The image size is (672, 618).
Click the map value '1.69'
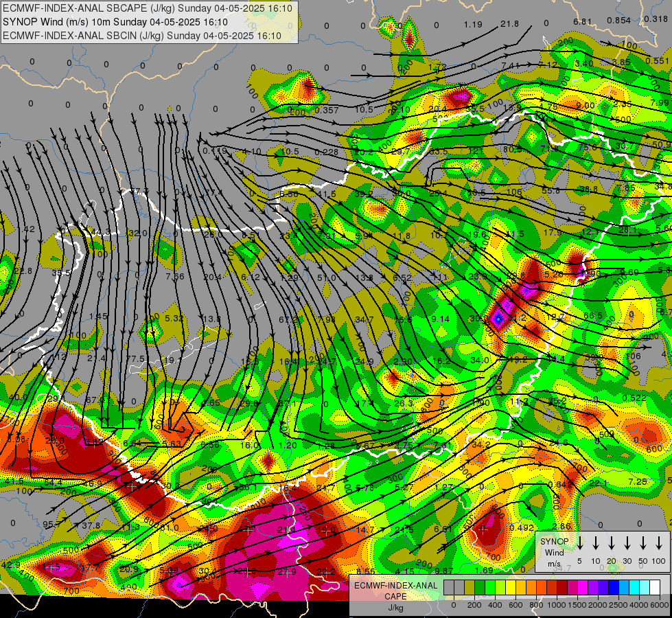pos(485,571)
